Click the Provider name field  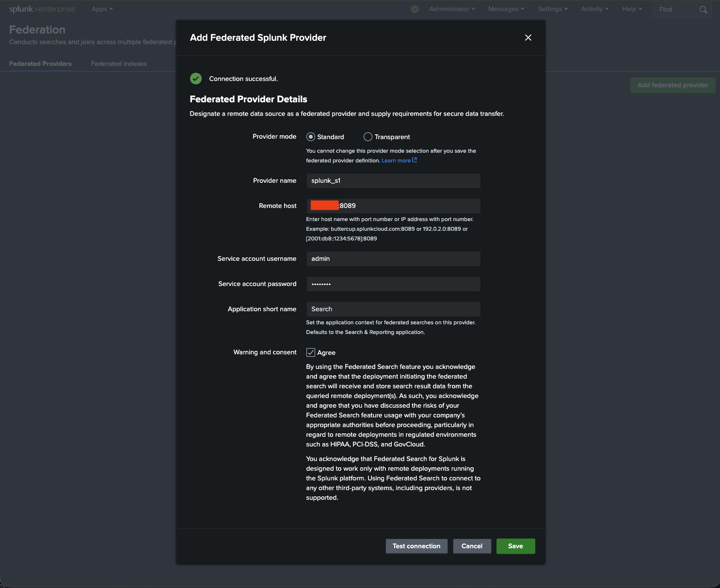pos(393,181)
